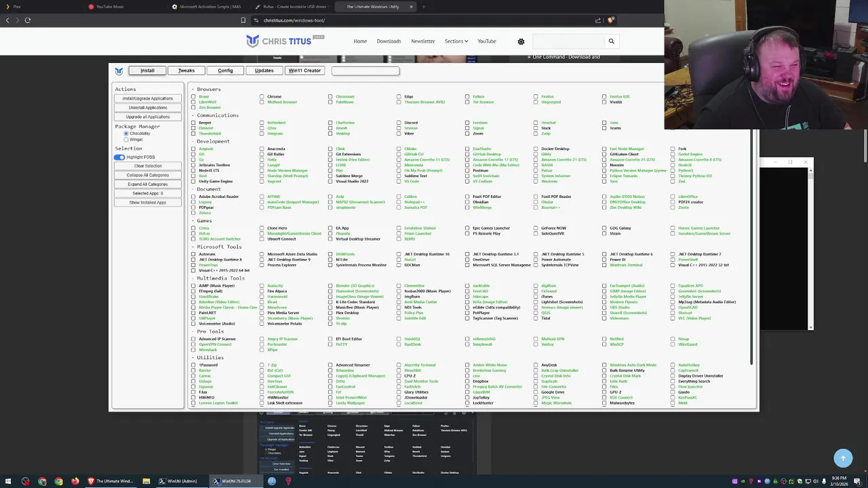Click the WinUtil search box
The image size is (868, 488).
(366, 70)
